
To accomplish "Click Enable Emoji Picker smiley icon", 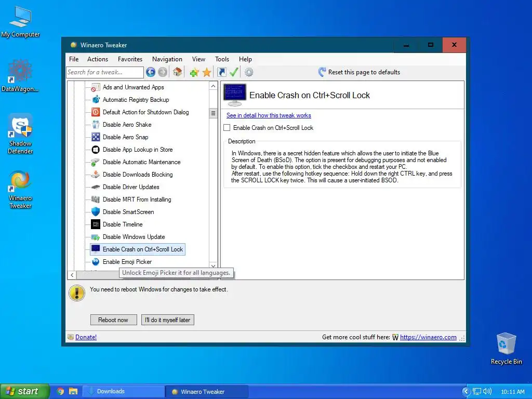I will (96, 262).
